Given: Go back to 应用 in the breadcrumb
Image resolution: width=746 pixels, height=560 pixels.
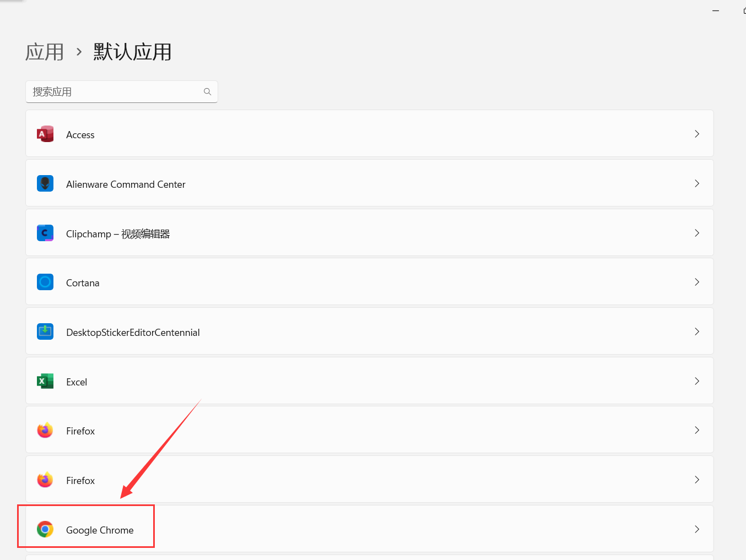Looking at the screenshot, I should (45, 52).
